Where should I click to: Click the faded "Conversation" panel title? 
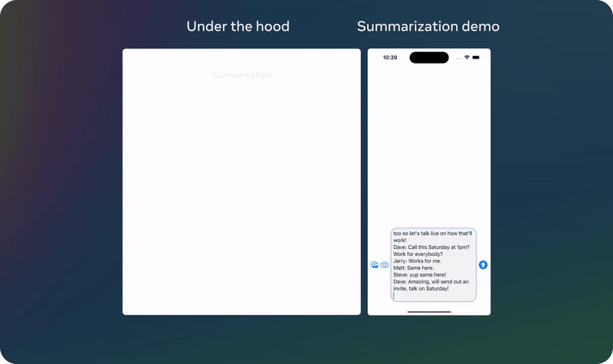242,75
